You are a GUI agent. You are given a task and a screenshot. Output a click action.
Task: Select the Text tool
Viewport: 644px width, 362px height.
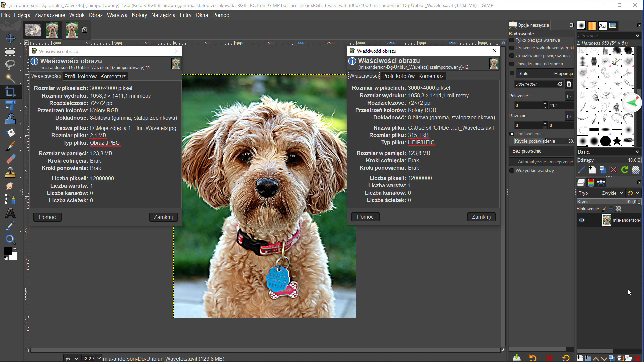pyautogui.click(x=10, y=213)
